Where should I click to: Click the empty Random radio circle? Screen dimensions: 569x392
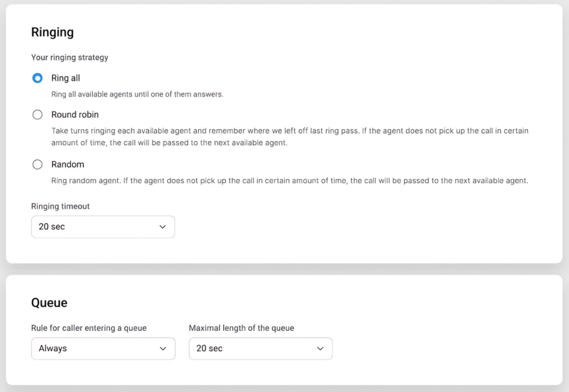(x=37, y=164)
